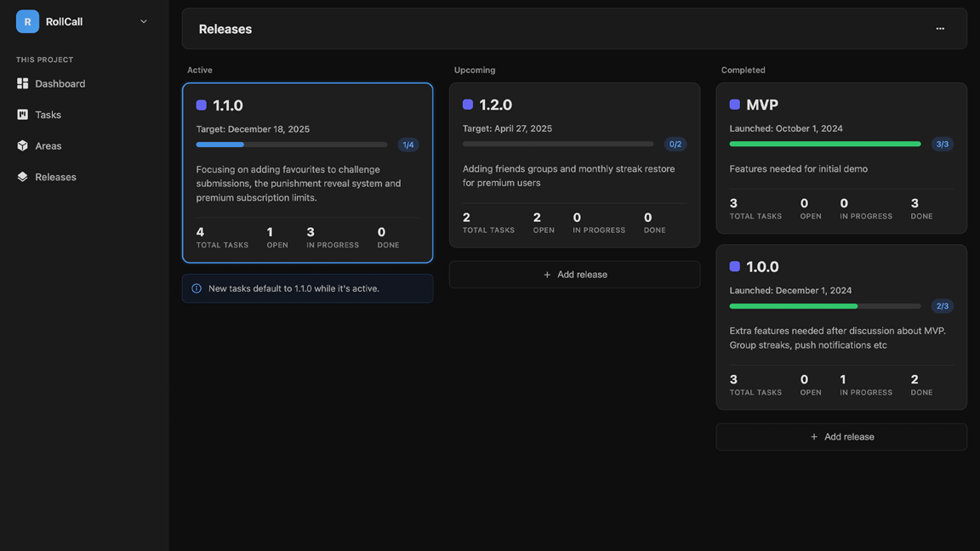This screenshot has height=551, width=980.
Task: Click the purple release icon beside 1.2.0
Action: pos(467,103)
